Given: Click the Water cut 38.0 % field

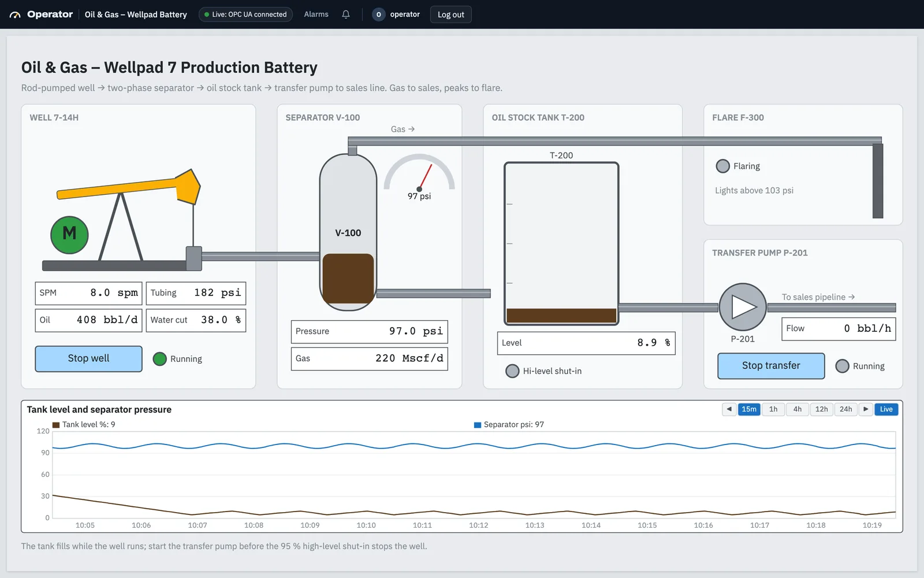Looking at the screenshot, I should tap(196, 320).
